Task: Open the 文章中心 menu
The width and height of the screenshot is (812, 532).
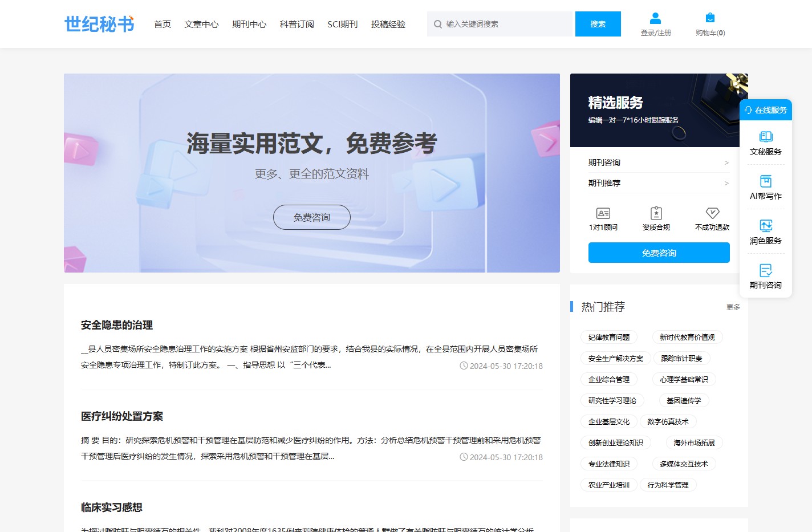Action: tap(201, 24)
